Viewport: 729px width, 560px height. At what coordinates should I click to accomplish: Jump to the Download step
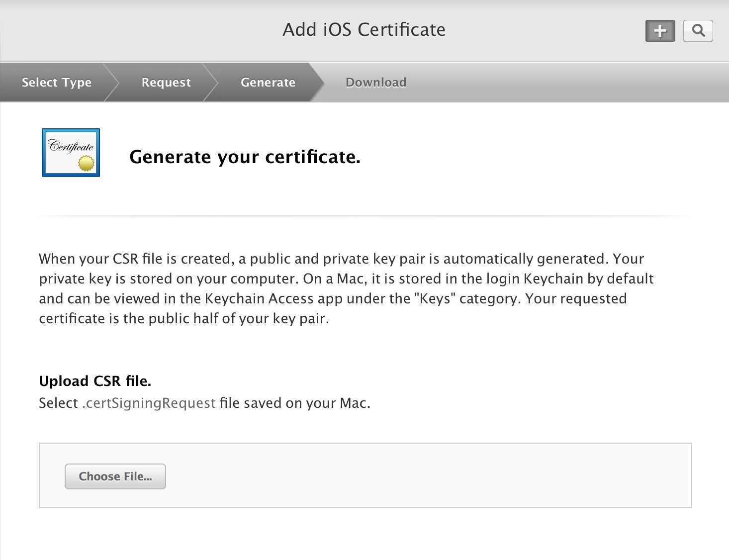(376, 82)
